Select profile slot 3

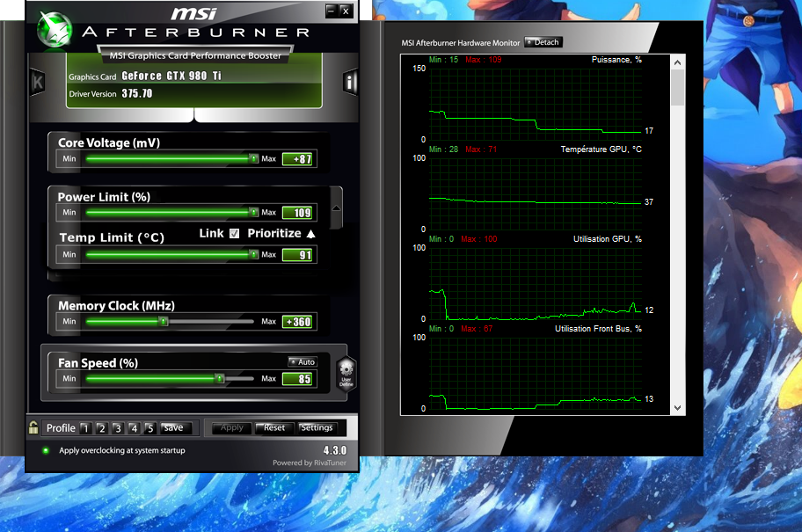click(x=118, y=428)
